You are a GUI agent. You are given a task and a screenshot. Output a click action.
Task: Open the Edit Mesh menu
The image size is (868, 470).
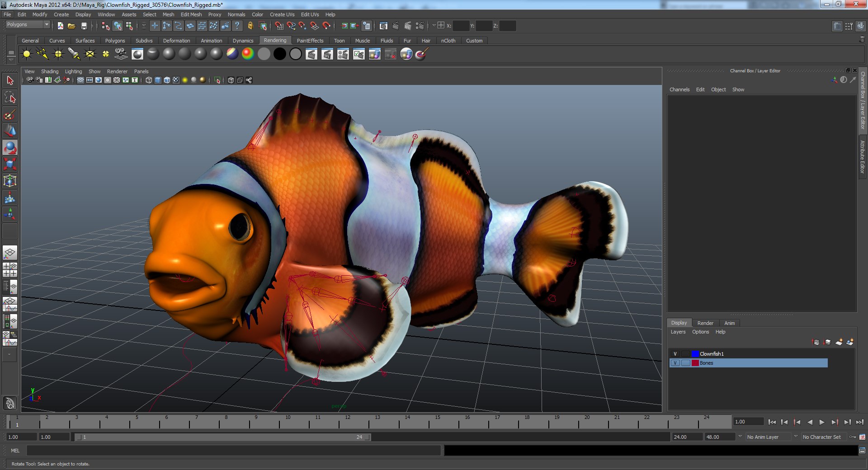[x=191, y=14]
